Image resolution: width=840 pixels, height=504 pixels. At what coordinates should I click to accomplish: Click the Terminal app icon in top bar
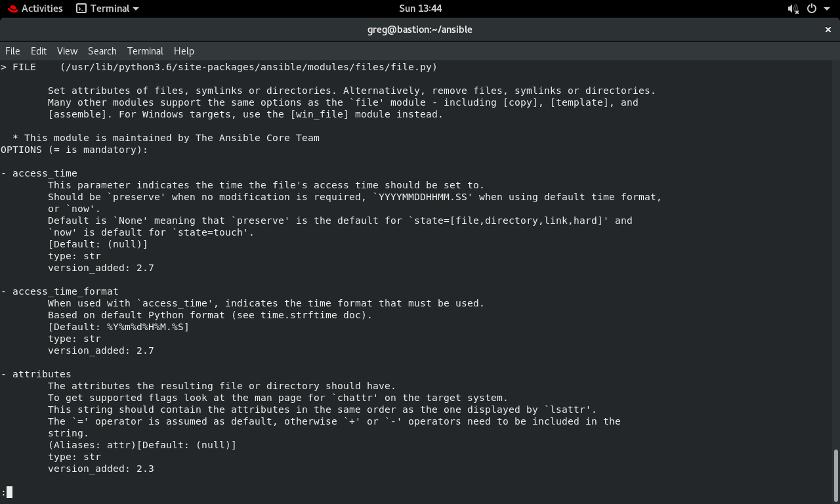[81, 9]
